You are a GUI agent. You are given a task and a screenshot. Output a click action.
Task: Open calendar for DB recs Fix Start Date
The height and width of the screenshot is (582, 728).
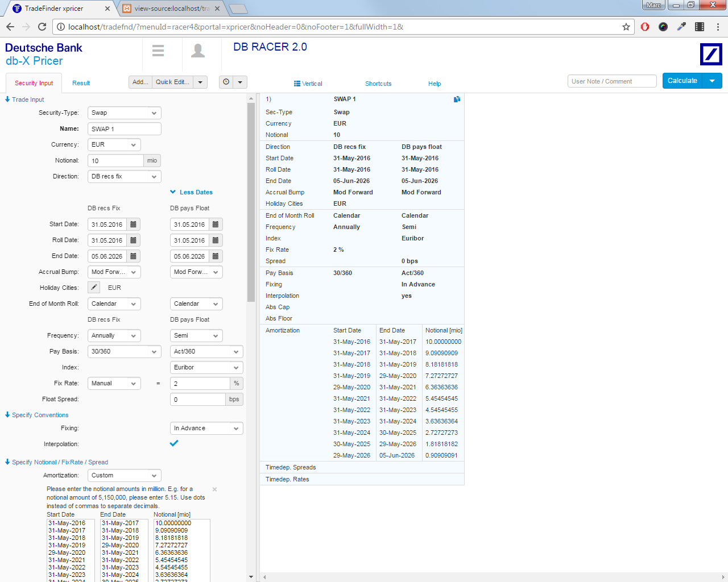pyautogui.click(x=133, y=225)
